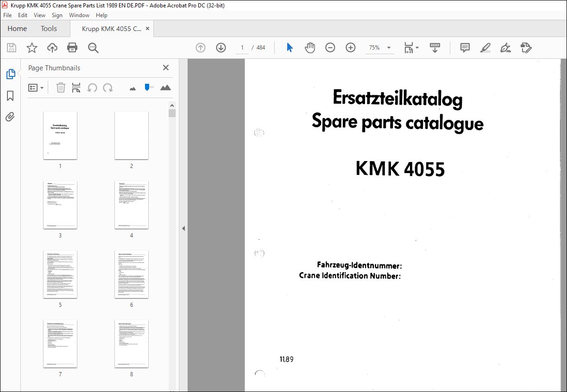The width and height of the screenshot is (567, 392).
Task: Click the 'Fahrzeug-Identnummer:' text
Action: coord(359,266)
